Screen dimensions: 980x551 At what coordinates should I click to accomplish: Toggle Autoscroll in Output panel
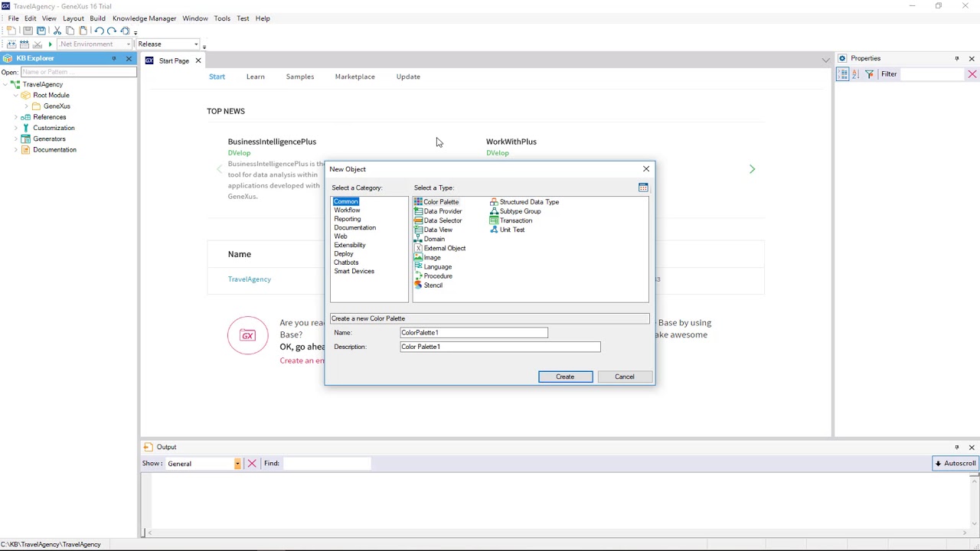(x=955, y=463)
